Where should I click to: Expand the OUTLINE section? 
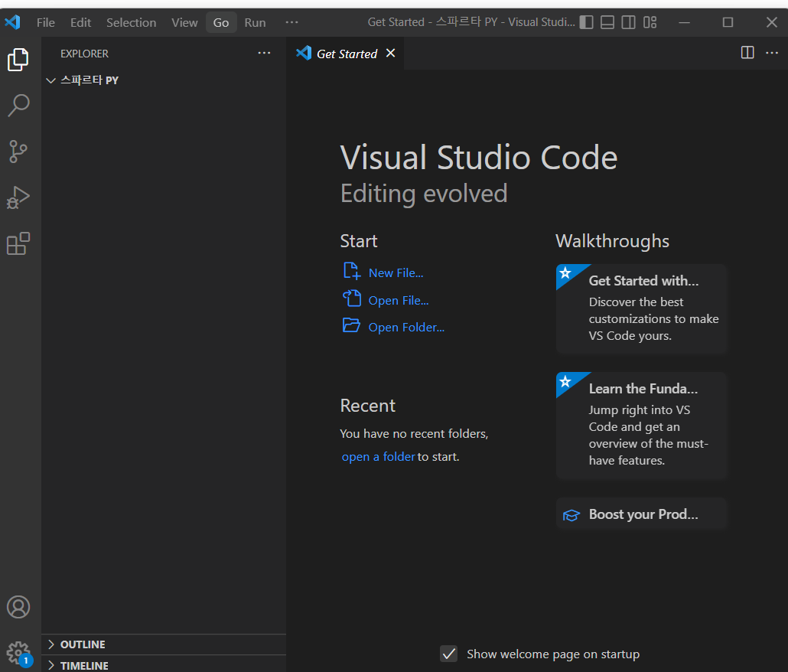[x=164, y=644]
